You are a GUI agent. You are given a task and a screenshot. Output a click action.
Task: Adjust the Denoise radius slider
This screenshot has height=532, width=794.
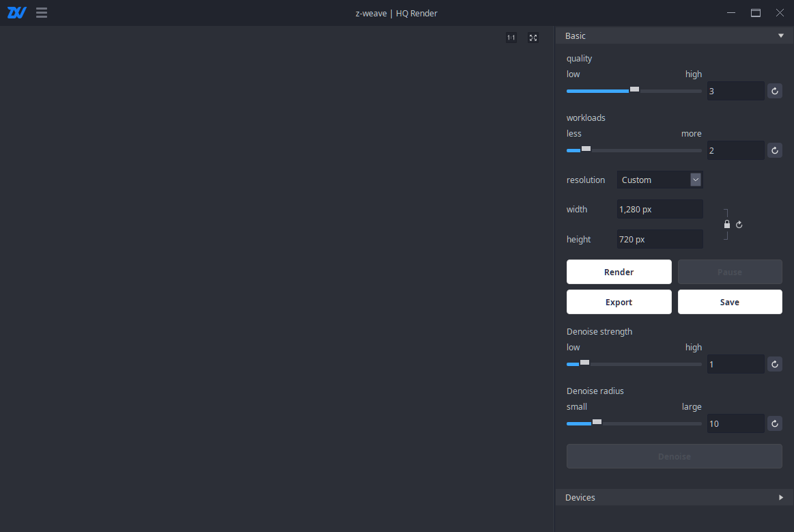coord(634,423)
